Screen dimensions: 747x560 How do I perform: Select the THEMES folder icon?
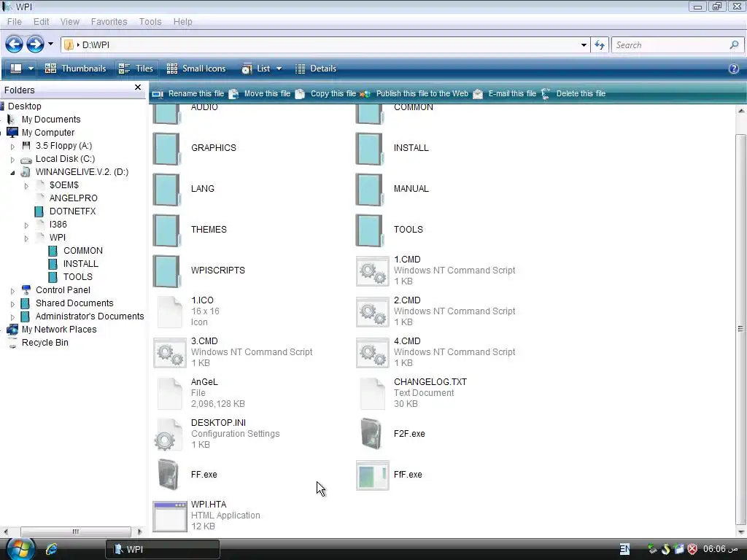point(166,230)
